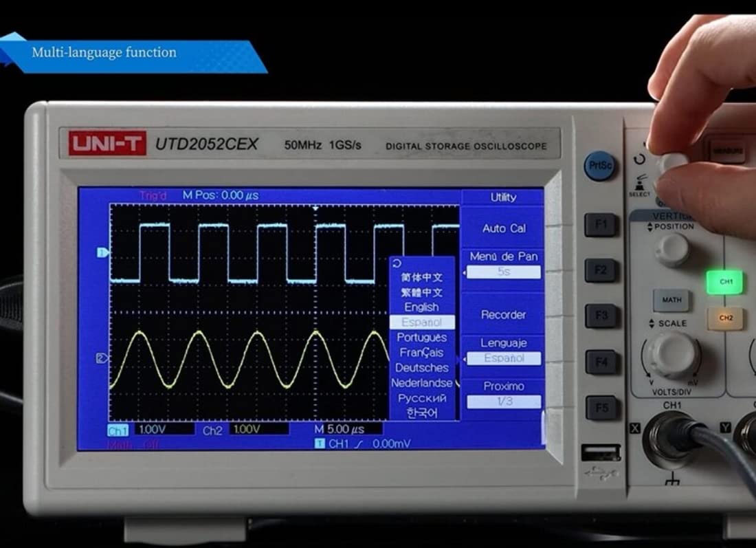Toggle the green CH1 channel button
756x548 pixels.
(724, 282)
